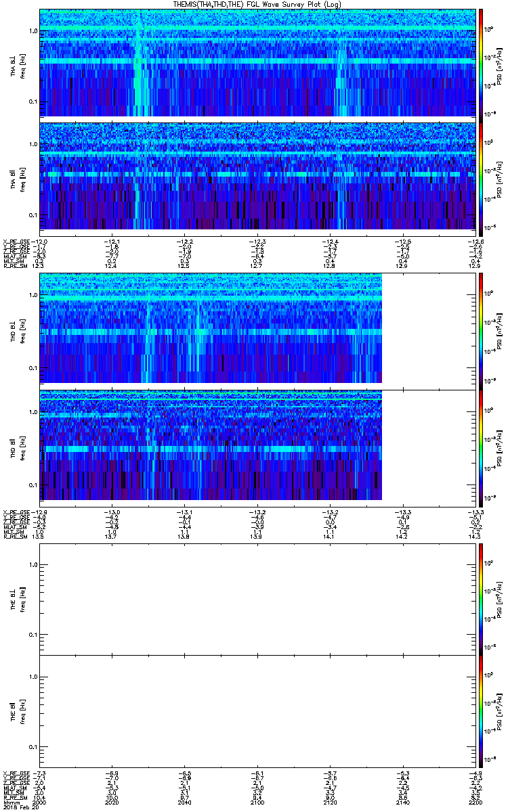
Task: Click the -6.1 value in THE X_RE_GSE row
Action: (256, 773)
